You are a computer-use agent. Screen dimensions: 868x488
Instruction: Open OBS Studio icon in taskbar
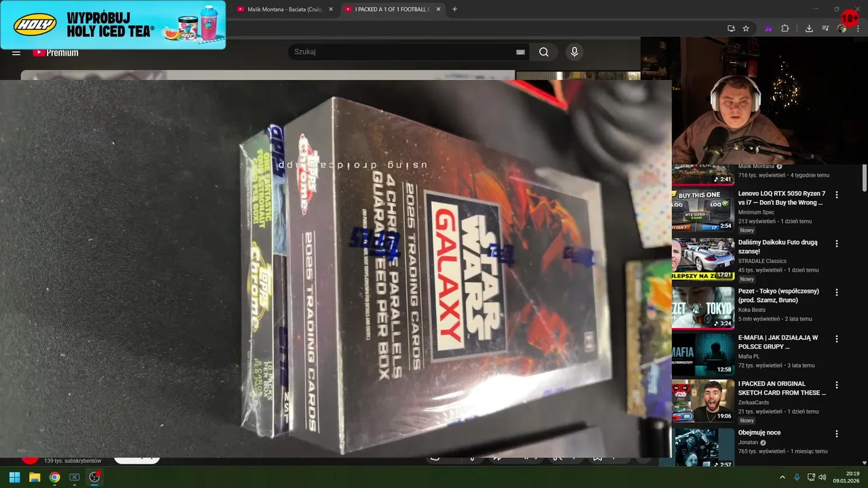pos(94,477)
